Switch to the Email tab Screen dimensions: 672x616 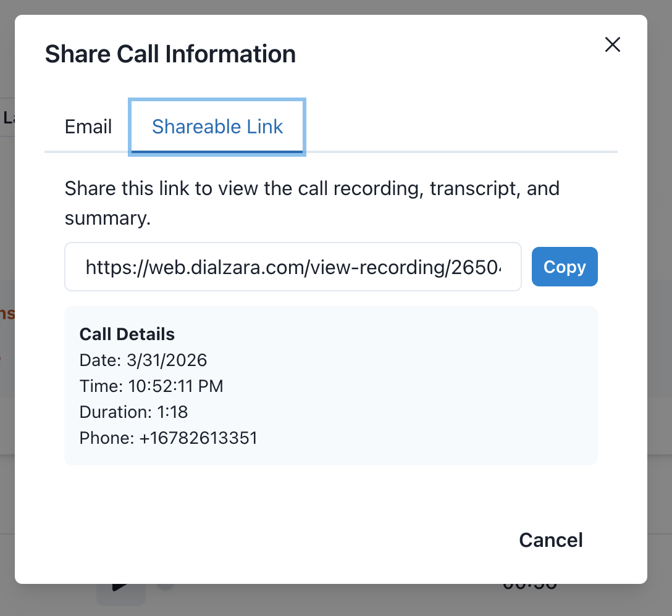88,127
